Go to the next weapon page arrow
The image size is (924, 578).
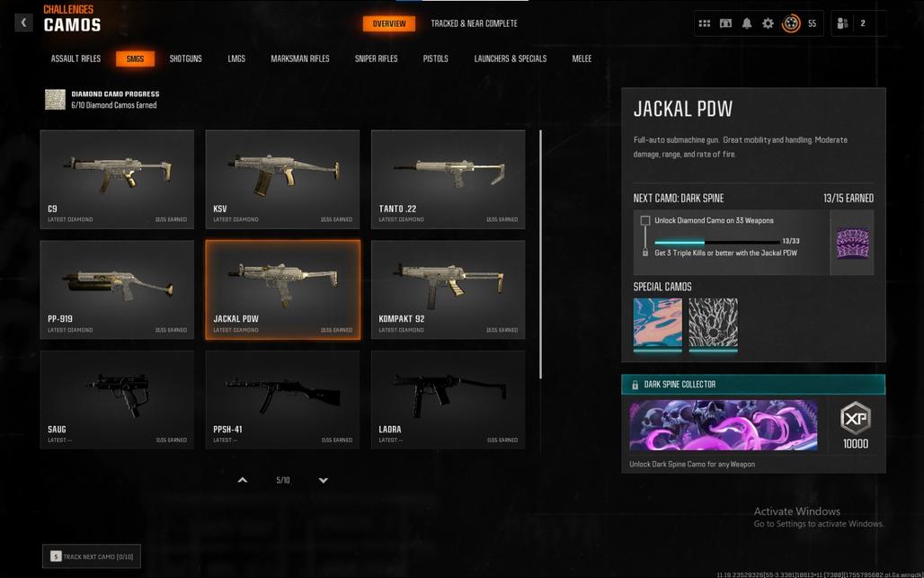pyautogui.click(x=324, y=480)
